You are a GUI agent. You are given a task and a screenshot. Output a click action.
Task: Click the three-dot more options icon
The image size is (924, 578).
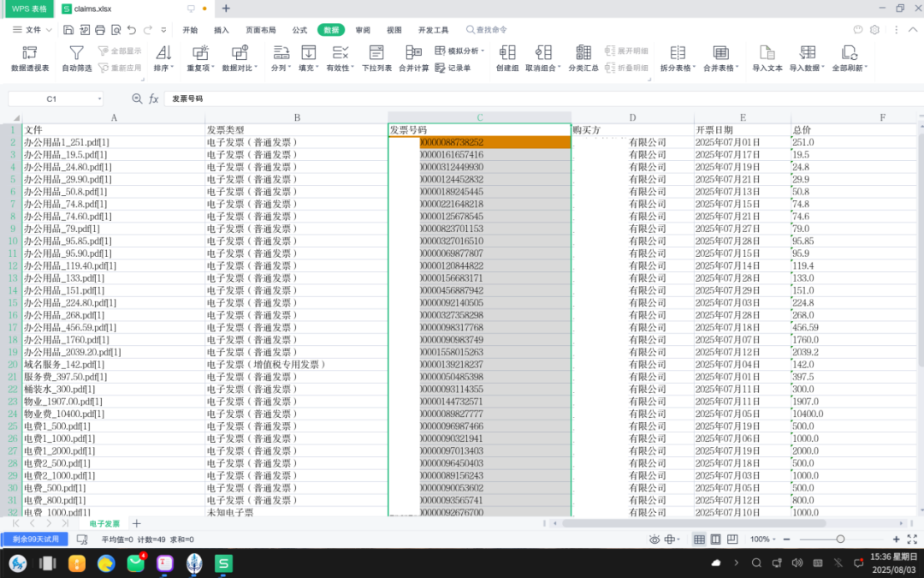tap(897, 29)
